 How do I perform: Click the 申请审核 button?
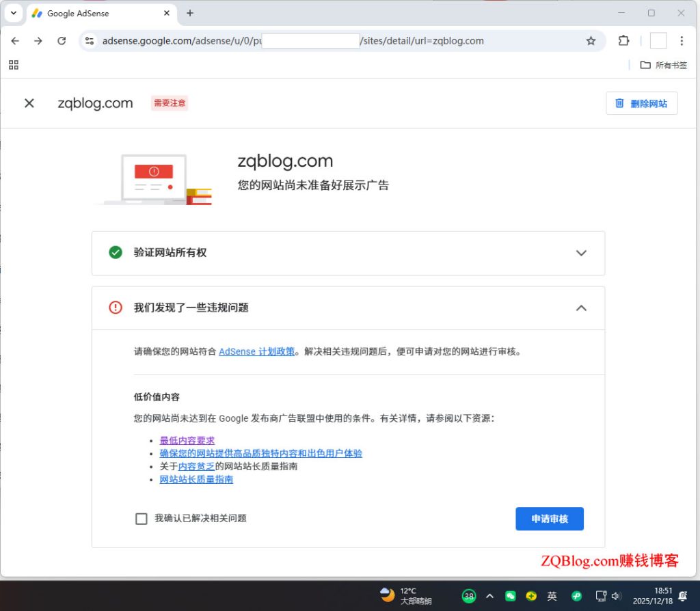click(549, 519)
